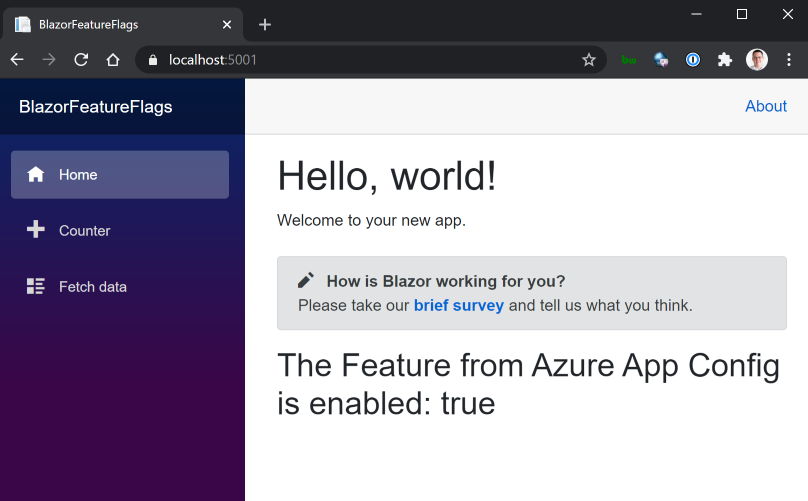Screen dimensions: 808x501
Task: Click the browser forward arrow
Action: pos(49,60)
